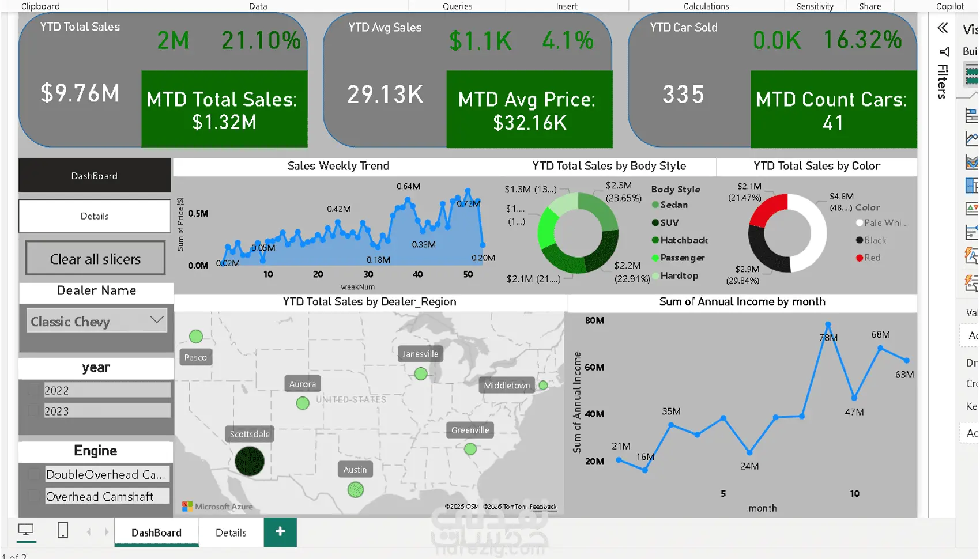The width and height of the screenshot is (980, 559).
Task: Filter by Hatchback in Body Style legend
Action: 680,240
